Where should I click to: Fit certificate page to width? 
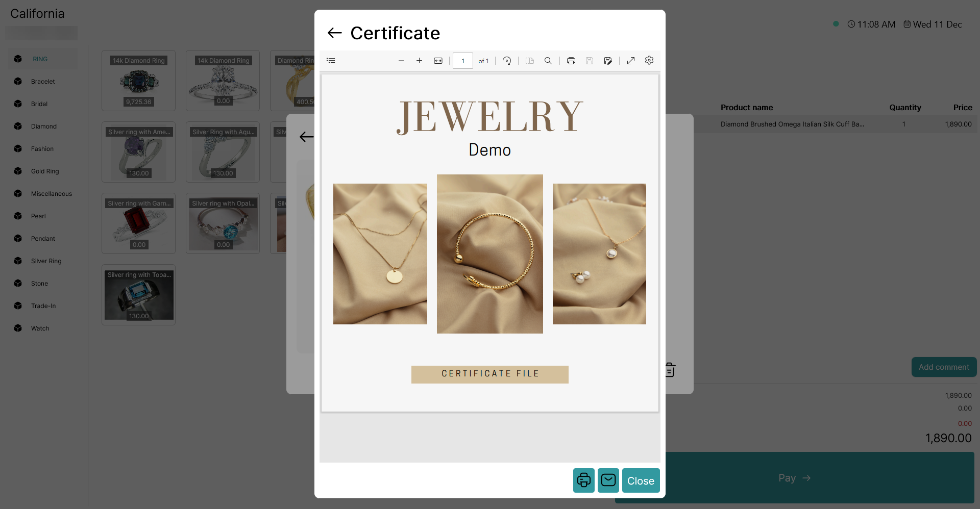point(438,61)
